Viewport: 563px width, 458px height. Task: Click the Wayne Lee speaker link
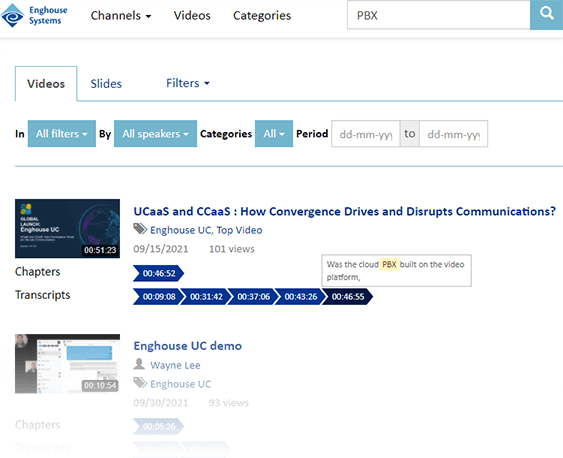[175, 365]
